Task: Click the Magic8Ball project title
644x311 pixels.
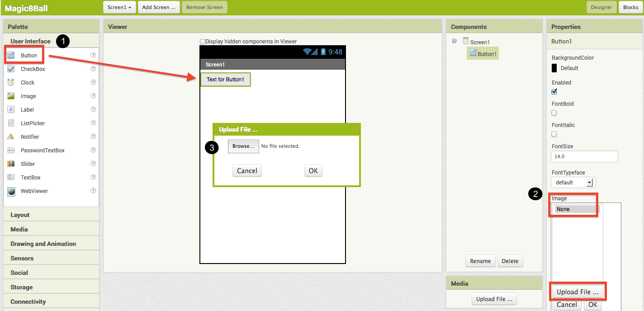Action: [x=26, y=8]
